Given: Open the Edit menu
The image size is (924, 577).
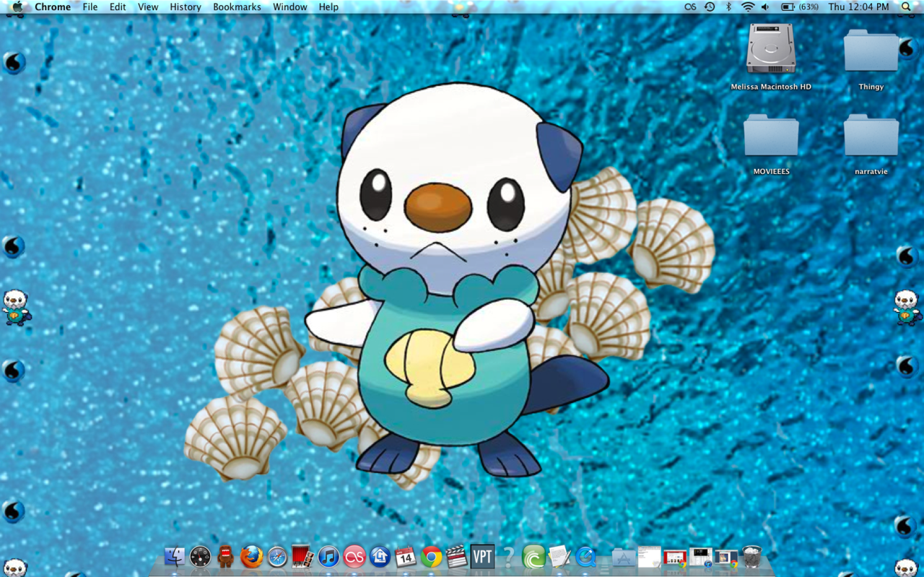Looking at the screenshot, I should pos(118,7).
